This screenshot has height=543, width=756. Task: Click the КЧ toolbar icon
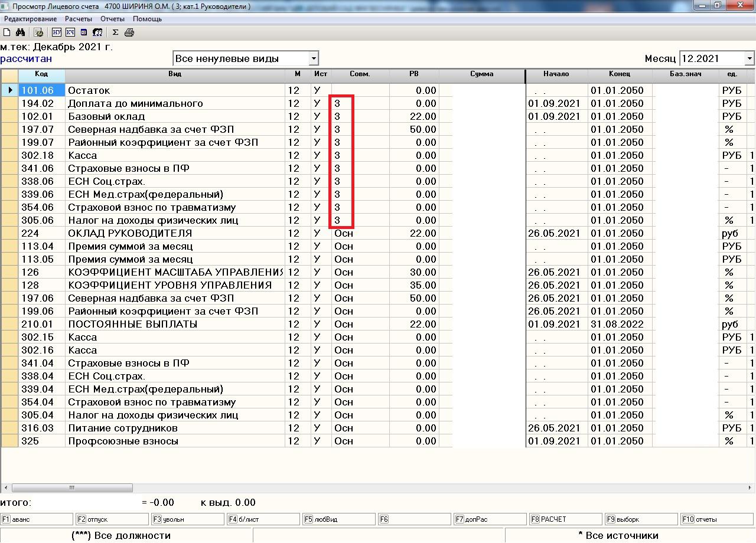coord(70,32)
